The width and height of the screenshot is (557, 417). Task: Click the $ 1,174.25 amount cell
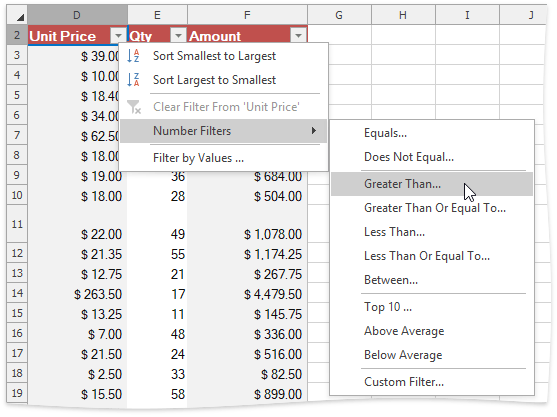(247, 254)
